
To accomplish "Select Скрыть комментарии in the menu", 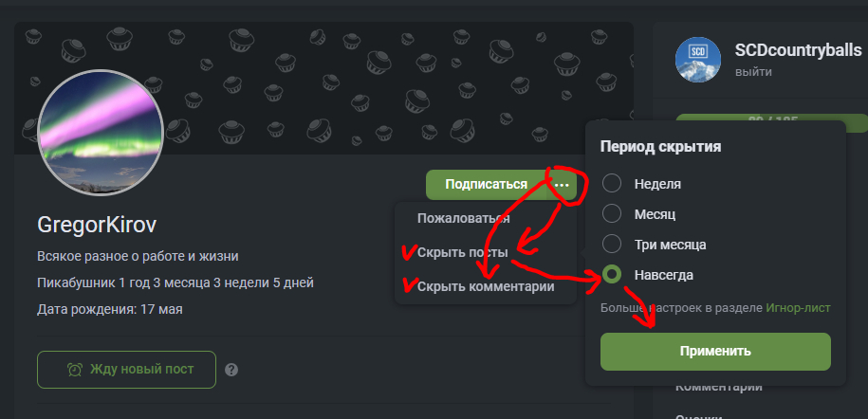I will point(485,286).
